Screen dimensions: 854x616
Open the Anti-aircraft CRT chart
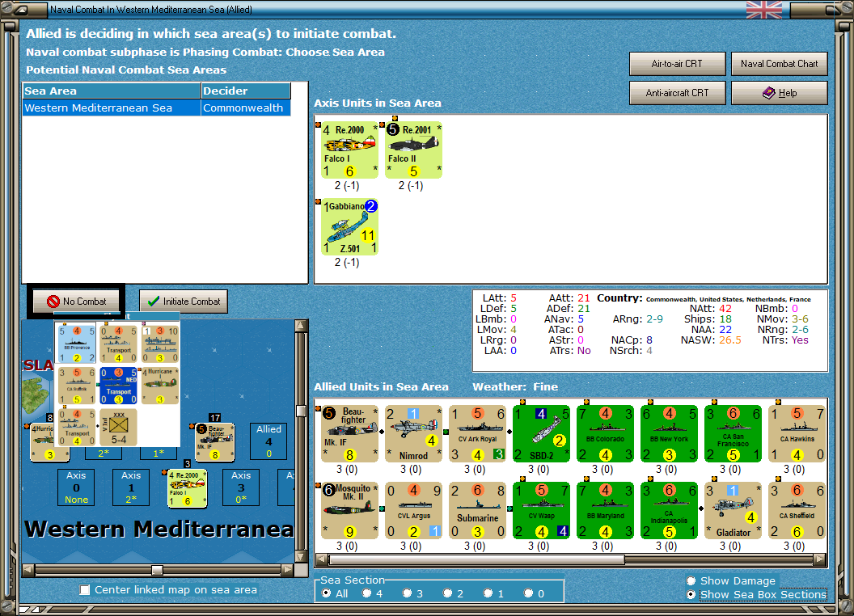coord(677,93)
